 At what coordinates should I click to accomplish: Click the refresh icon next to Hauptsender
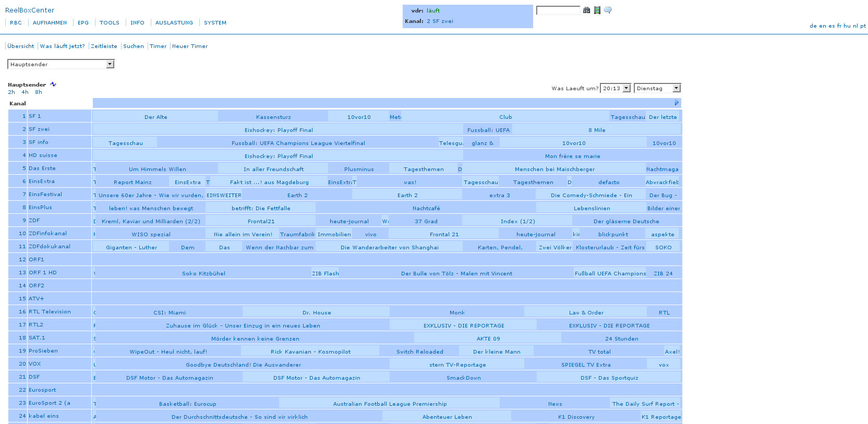53,84
